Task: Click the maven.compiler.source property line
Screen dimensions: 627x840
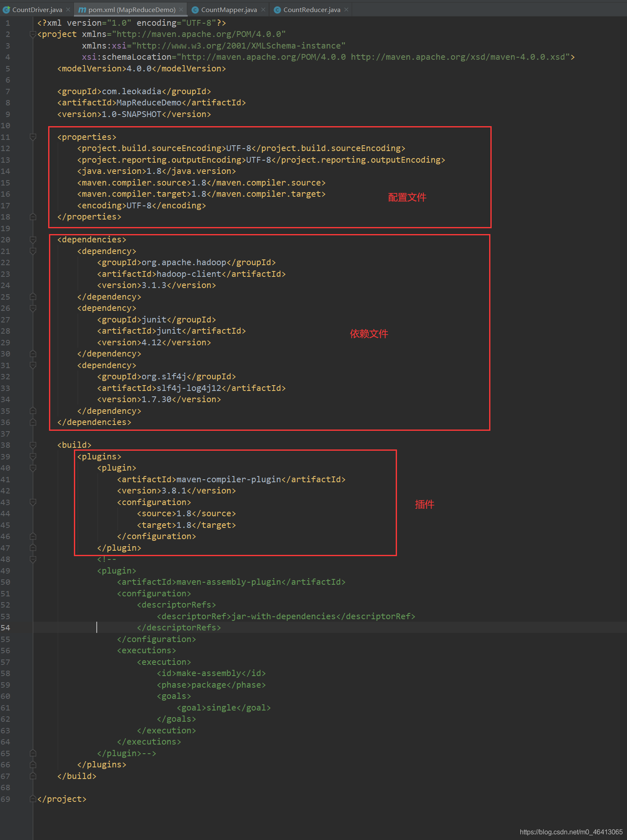Action: click(x=201, y=183)
